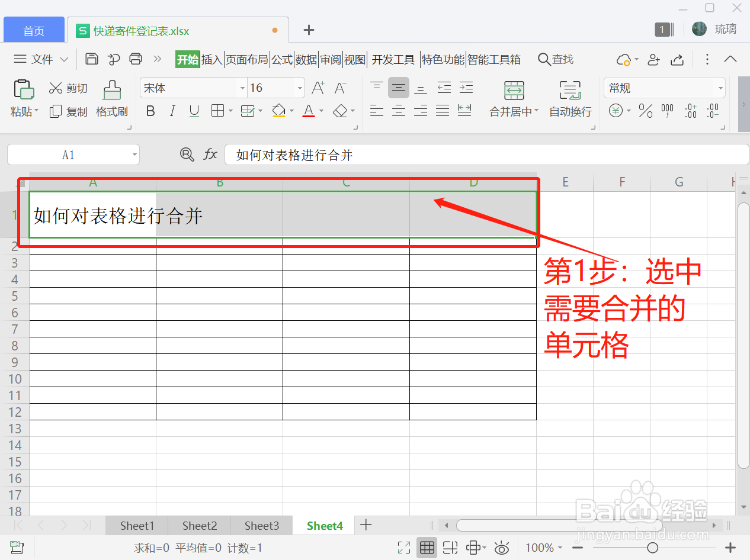This screenshot has width=750, height=560.
Task: Switch to the Sheet2 worksheet tab
Action: pyautogui.click(x=198, y=525)
